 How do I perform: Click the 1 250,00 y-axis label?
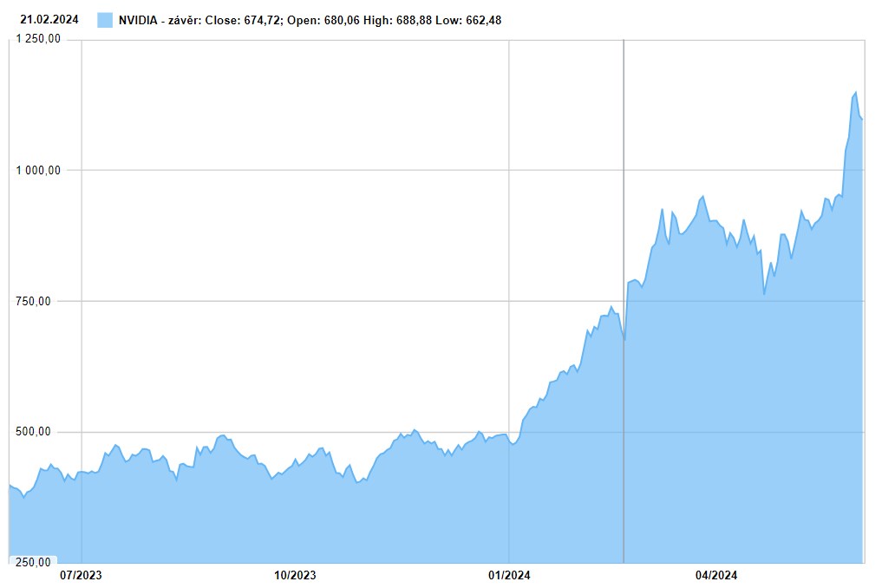tap(39, 39)
